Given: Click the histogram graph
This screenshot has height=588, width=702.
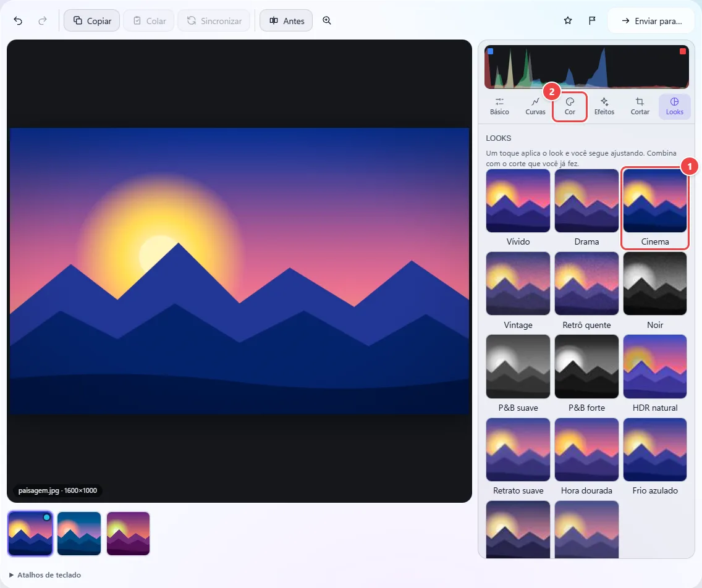Looking at the screenshot, I should [x=586, y=67].
